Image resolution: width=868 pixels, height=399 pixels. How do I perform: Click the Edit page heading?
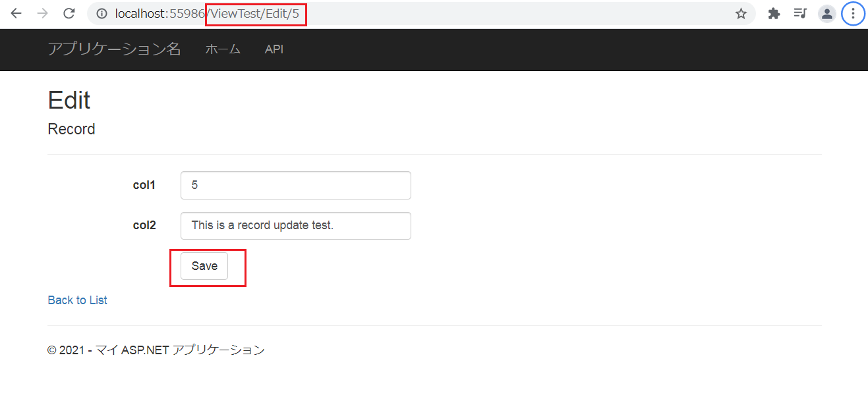click(x=68, y=100)
